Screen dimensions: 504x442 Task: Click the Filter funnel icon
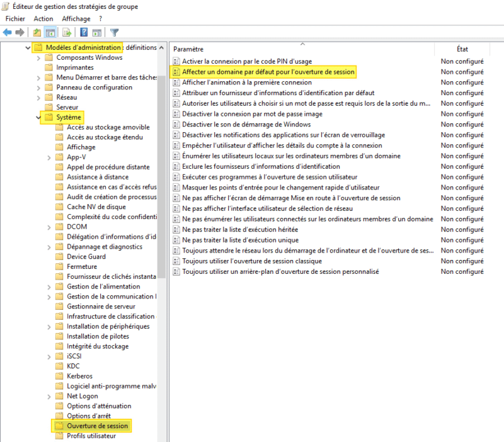tap(114, 32)
